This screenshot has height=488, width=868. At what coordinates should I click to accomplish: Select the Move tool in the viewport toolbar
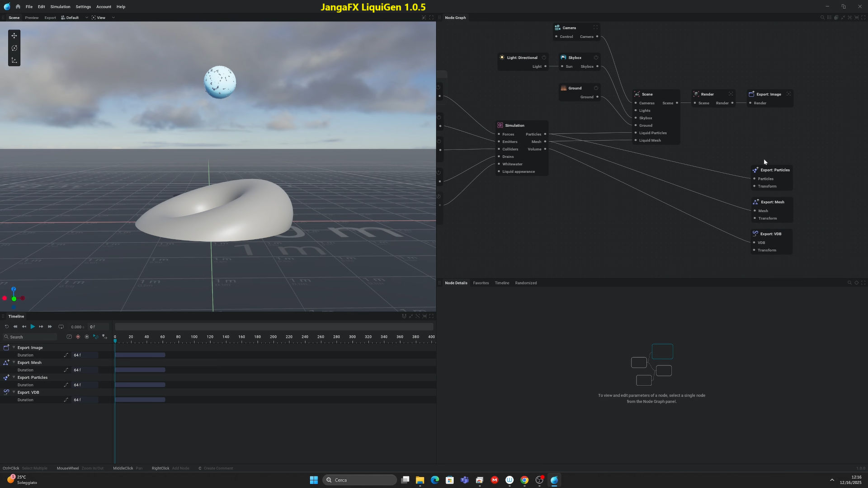[14, 35]
